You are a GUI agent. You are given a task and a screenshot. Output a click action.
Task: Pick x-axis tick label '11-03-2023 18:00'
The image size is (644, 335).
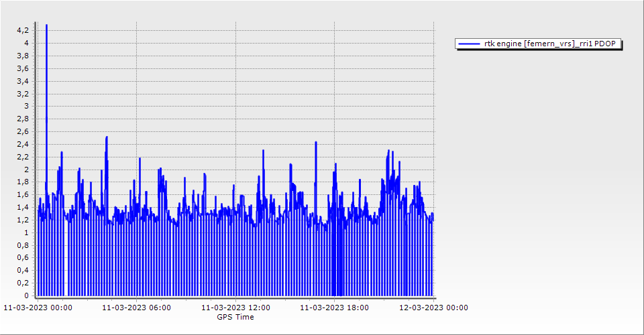(334, 308)
